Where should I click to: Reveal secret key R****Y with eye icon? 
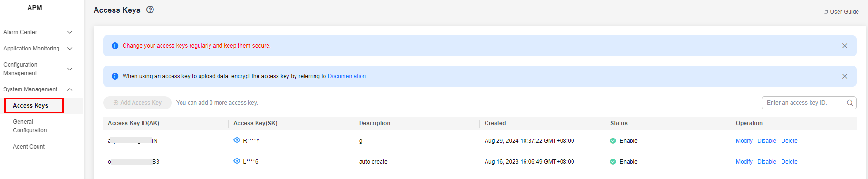237,140
